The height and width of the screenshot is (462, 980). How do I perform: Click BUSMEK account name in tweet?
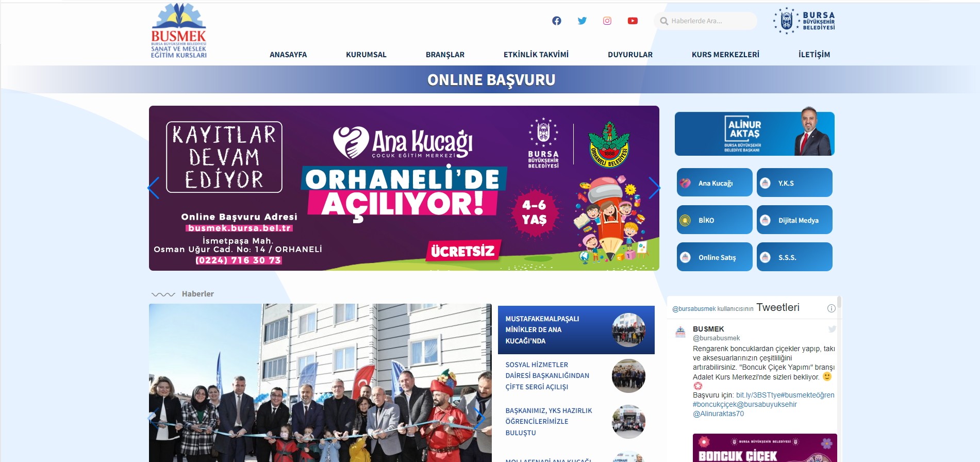click(708, 329)
